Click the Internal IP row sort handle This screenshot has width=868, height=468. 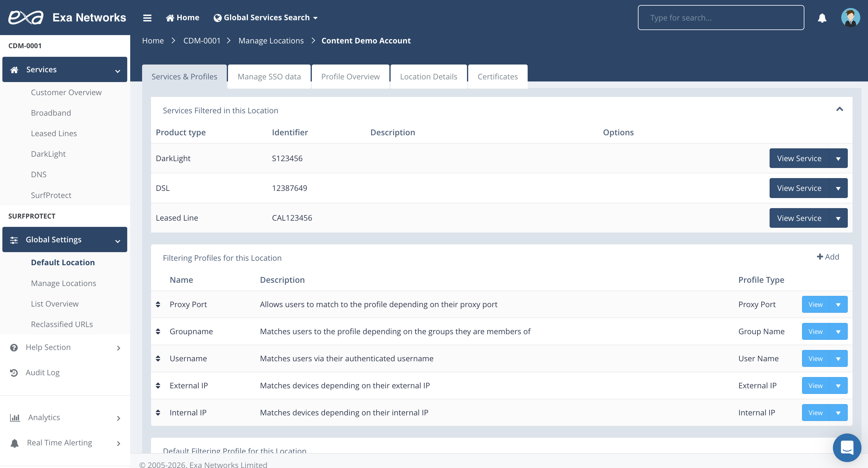pyautogui.click(x=158, y=413)
